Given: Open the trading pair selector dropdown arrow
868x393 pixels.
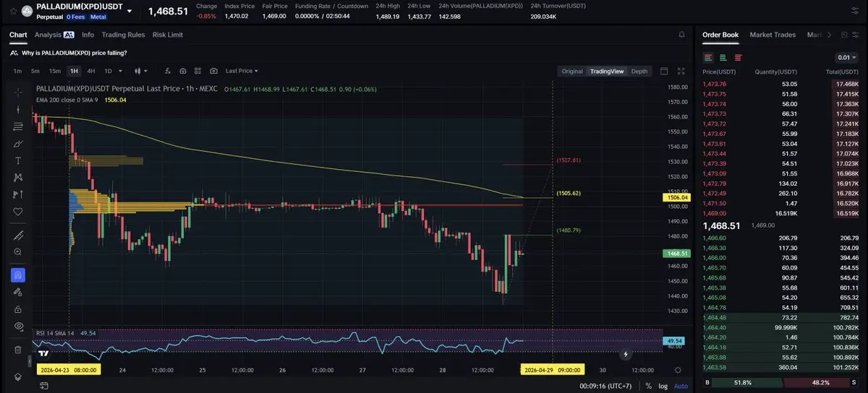Looking at the screenshot, I should [129, 11].
